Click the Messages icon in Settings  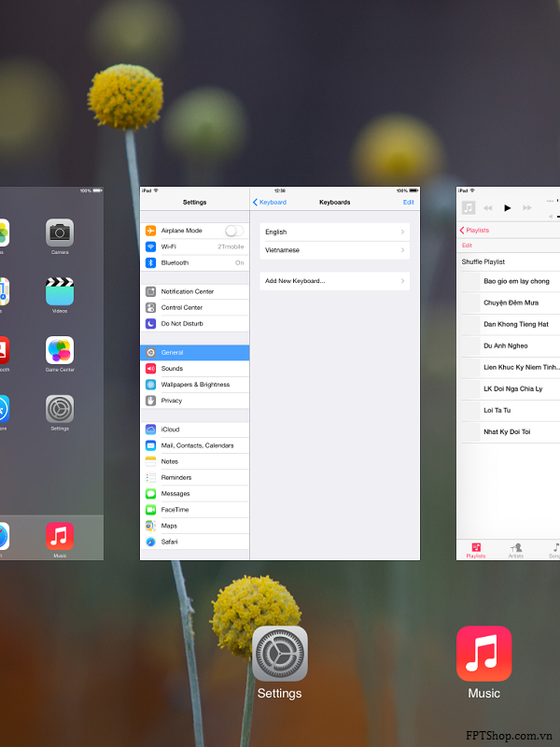tap(150, 494)
